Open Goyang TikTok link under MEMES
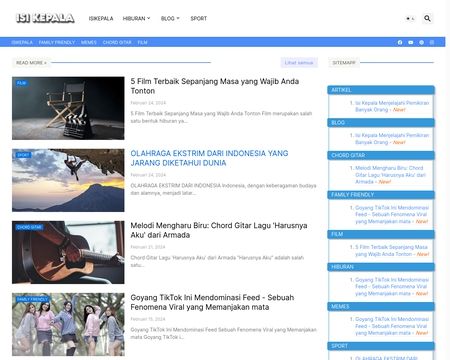 pyautogui.click(x=392, y=326)
